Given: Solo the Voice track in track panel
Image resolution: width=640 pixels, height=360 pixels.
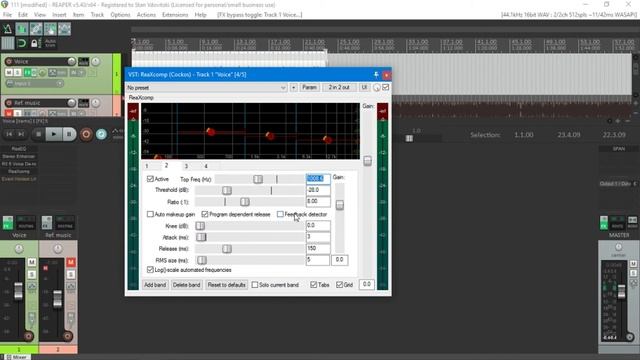Looking at the screenshot, I should point(18,72).
